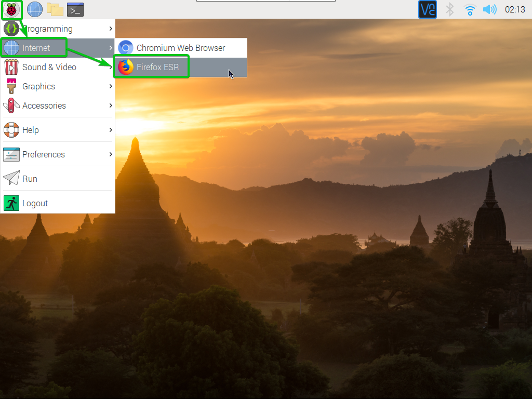Open the Preferences category label
532x399 pixels.
pyautogui.click(x=44, y=154)
